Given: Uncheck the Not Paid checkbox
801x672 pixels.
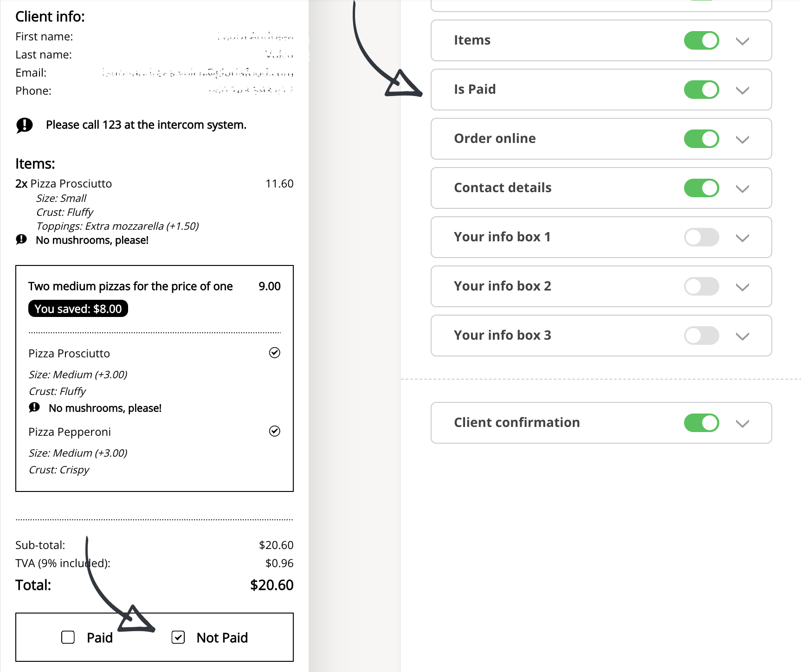Looking at the screenshot, I should pyautogui.click(x=178, y=637).
